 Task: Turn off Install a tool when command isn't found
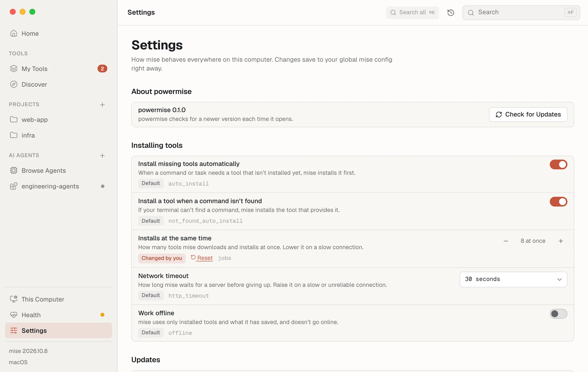click(x=558, y=202)
